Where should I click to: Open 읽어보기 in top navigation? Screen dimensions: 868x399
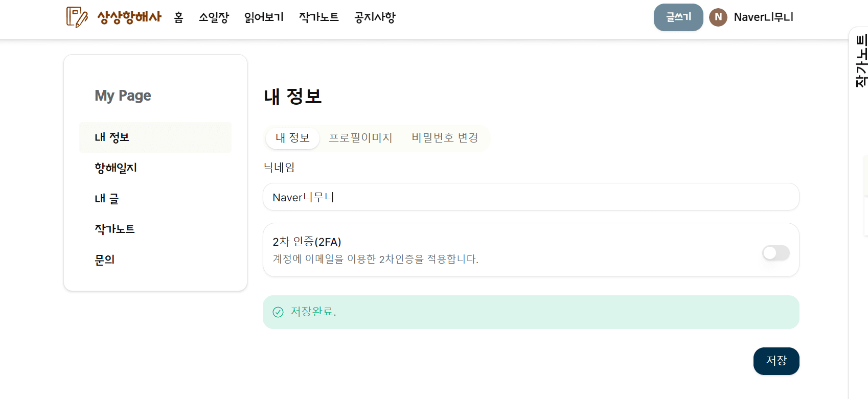264,17
